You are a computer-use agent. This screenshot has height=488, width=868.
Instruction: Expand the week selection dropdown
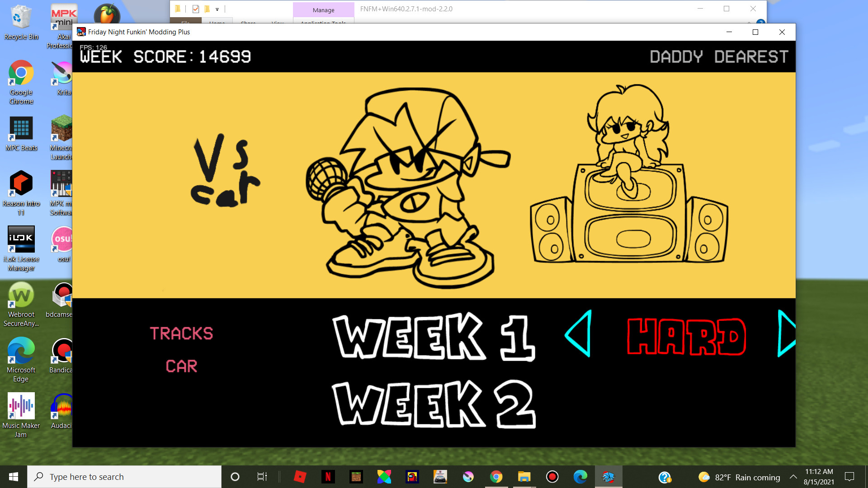(x=433, y=337)
